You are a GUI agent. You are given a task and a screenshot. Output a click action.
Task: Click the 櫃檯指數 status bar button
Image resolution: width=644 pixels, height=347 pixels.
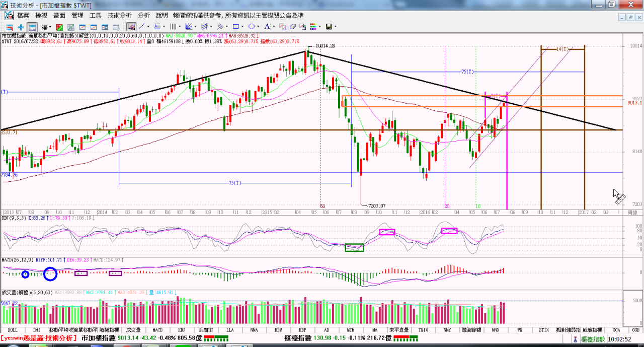pos(592,339)
